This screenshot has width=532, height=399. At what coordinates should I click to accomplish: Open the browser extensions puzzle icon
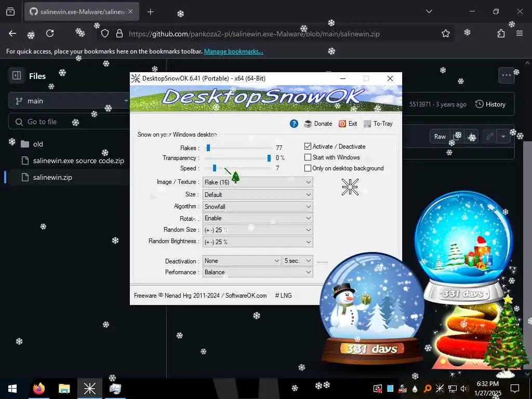(501, 33)
